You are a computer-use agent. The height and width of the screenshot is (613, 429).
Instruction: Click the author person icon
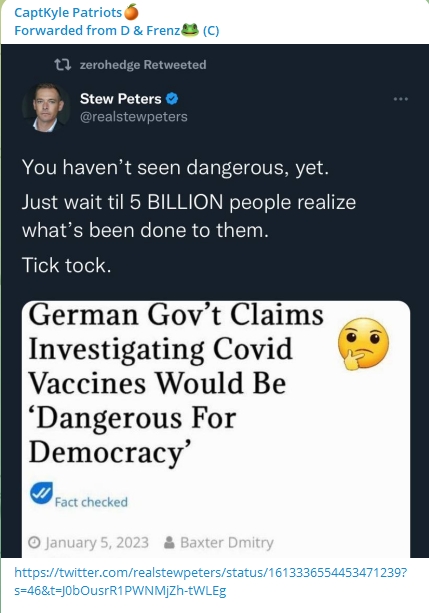(x=169, y=543)
